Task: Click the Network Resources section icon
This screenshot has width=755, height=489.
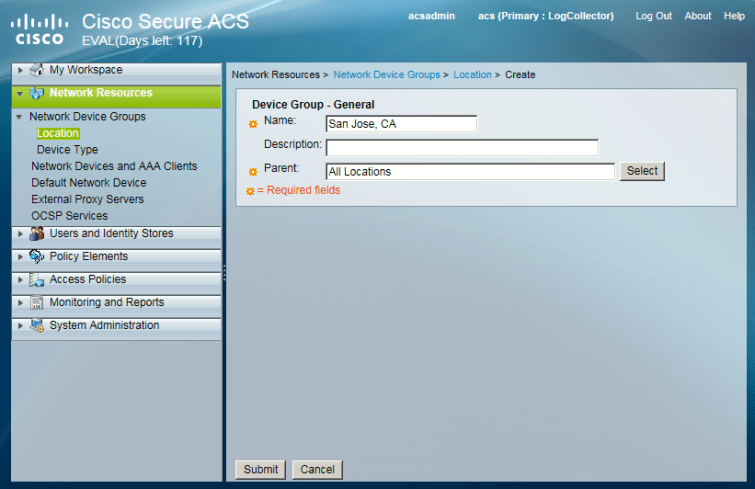Action: coord(37,94)
